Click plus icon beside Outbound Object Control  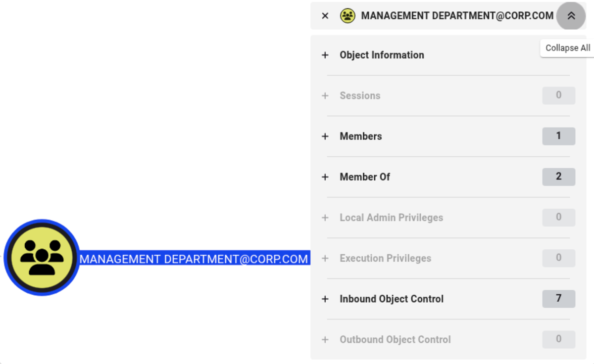point(325,339)
